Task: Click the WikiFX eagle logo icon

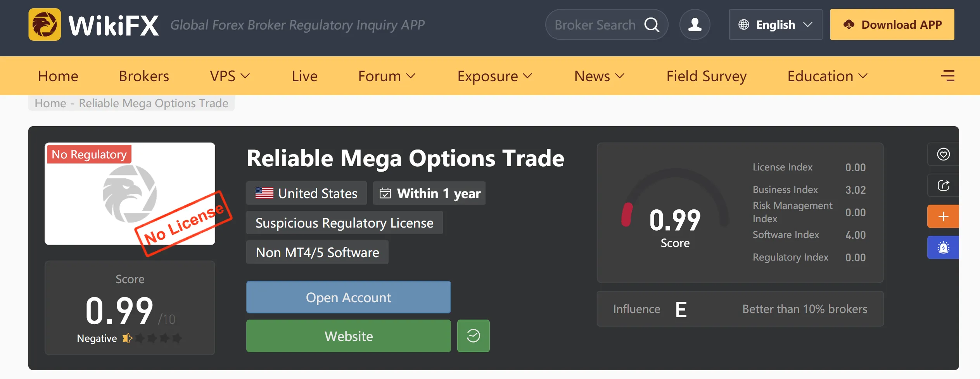Action: pos(45,24)
